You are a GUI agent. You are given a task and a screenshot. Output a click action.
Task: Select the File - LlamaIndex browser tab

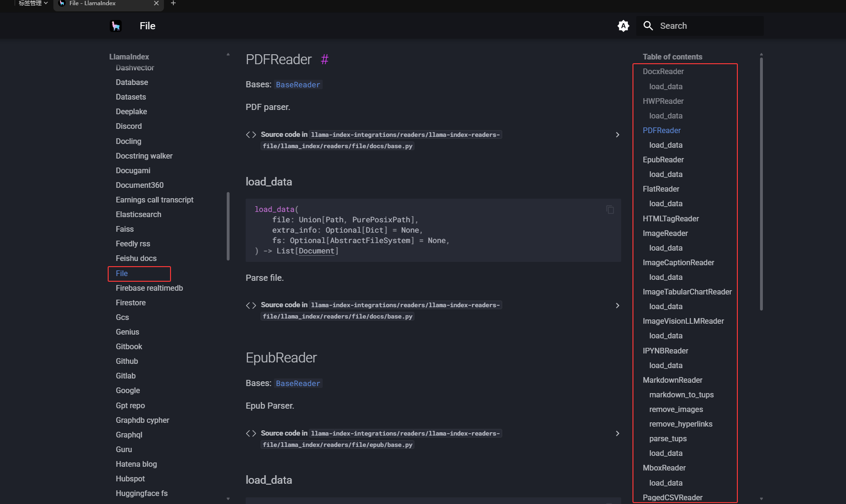[x=109, y=4]
